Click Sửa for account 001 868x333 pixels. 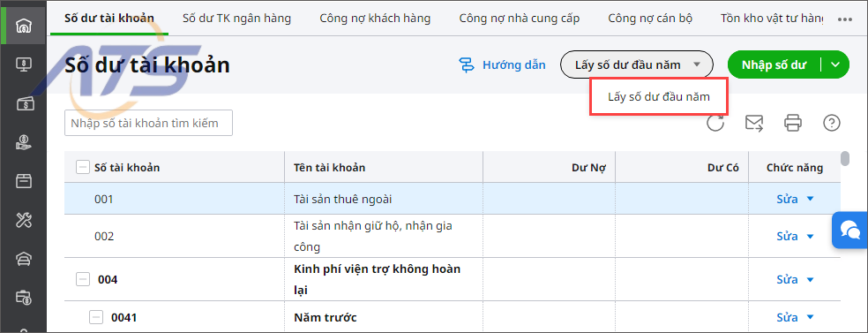click(x=787, y=199)
